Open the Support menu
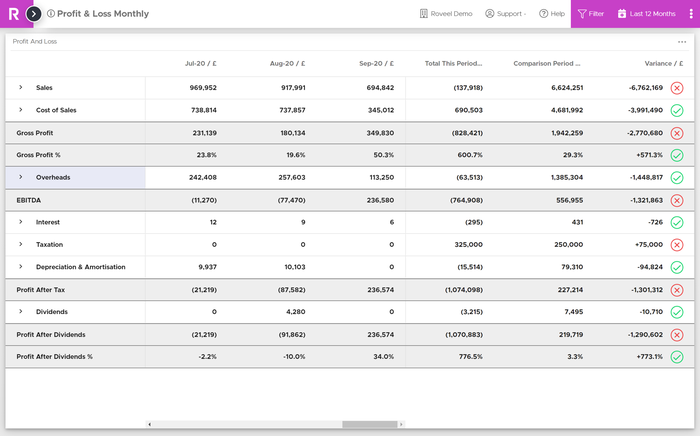Viewport: 700px width, 436px height. [505, 14]
